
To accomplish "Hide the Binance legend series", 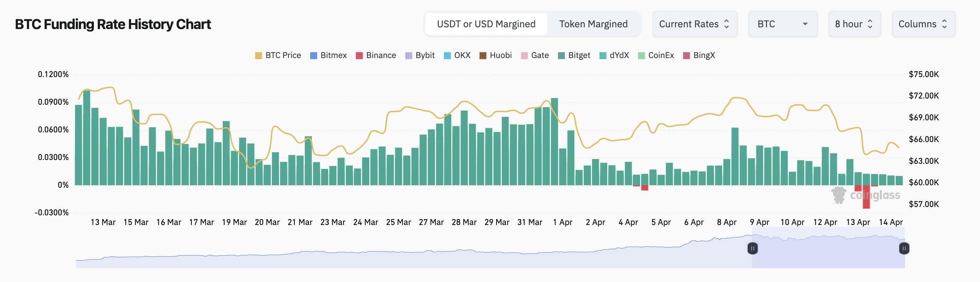I will (x=376, y=56).
